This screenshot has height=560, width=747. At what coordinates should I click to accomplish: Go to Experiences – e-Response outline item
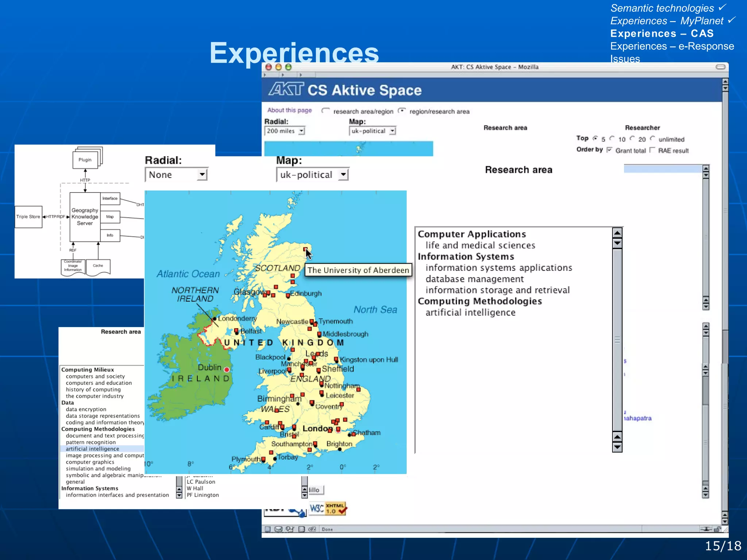point(672,46)
